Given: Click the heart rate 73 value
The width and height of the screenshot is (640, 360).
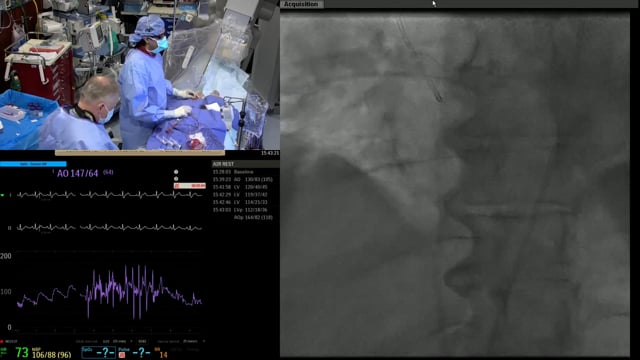Looking at the screenshot, I should pos(22,352).
